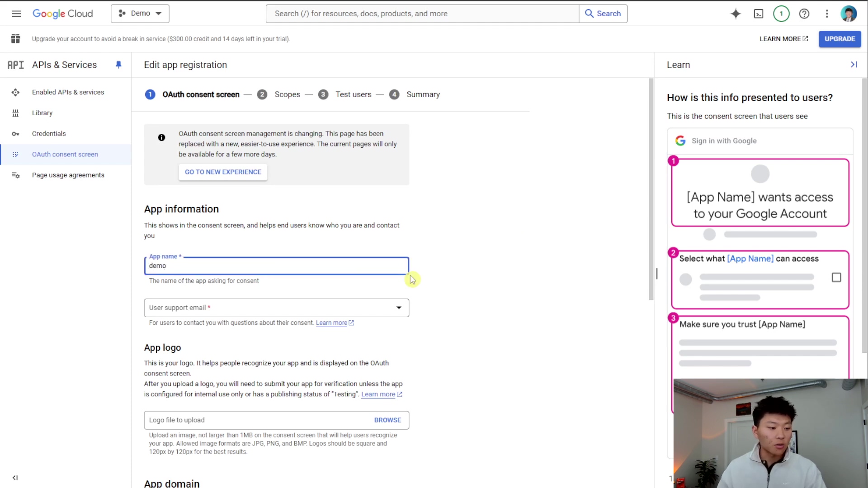
Task: Click the gift icon in trial banner
Action: [15, 39]
